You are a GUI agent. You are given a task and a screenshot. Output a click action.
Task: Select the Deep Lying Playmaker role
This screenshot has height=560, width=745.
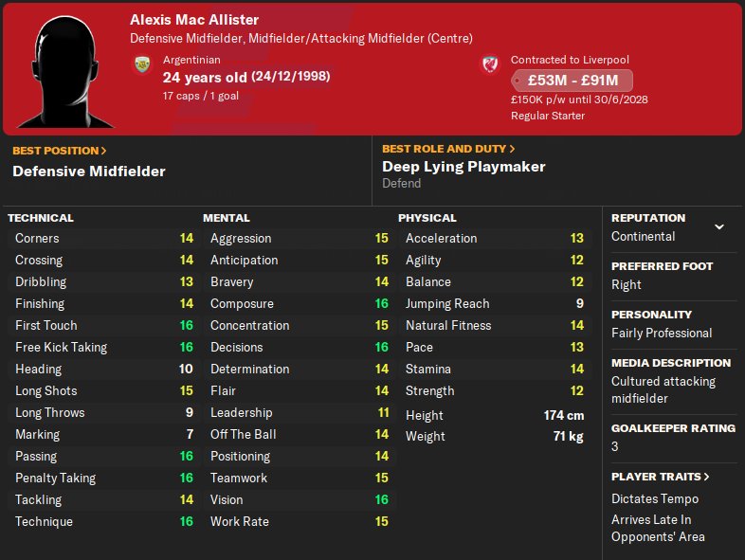tap(463, 167)
